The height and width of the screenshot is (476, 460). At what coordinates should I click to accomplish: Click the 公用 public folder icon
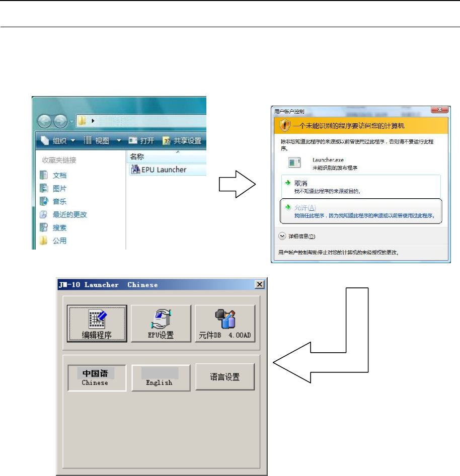tap(44, 241)
